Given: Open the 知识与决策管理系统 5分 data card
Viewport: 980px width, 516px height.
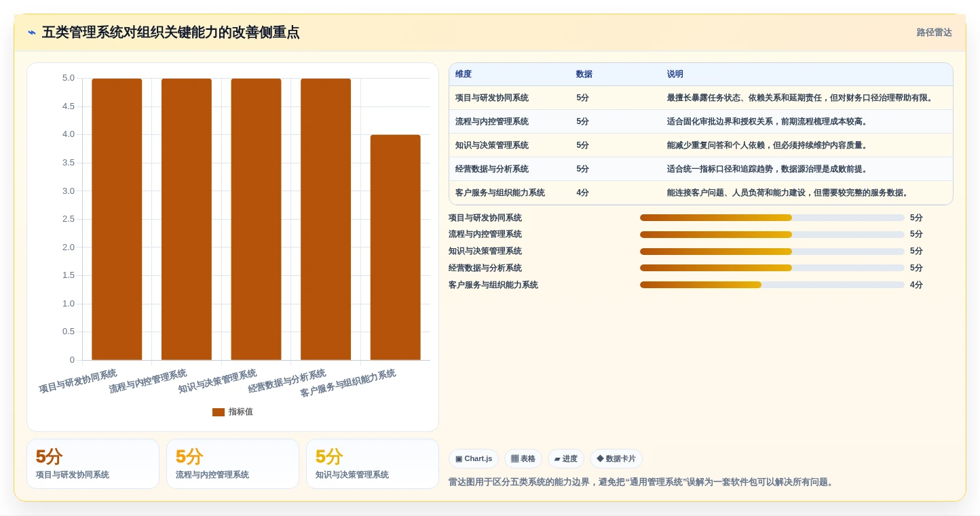Looking at the screenshot, I should (x=373, y=464).
